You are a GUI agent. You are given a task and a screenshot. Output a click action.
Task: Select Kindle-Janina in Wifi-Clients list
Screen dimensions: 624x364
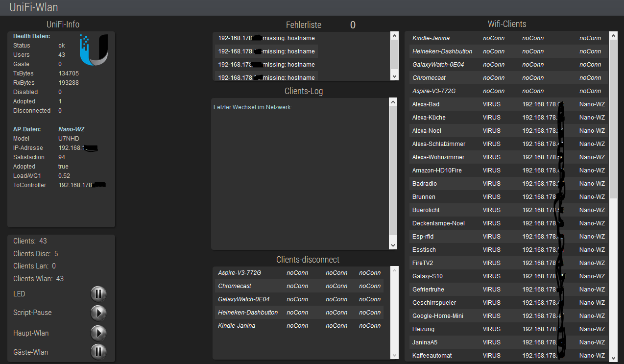tap(509, 38)
